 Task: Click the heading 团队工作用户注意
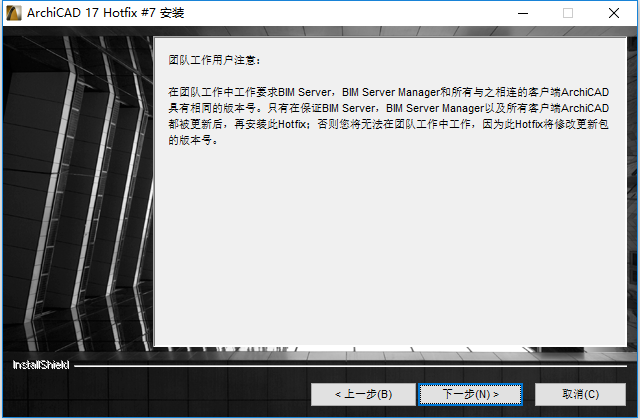coord(214,60)
